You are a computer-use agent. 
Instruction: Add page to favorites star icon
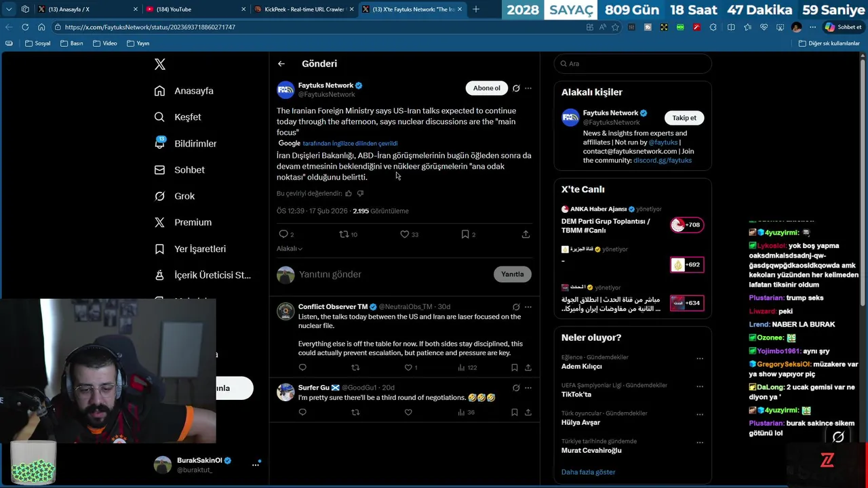(615, 27)
